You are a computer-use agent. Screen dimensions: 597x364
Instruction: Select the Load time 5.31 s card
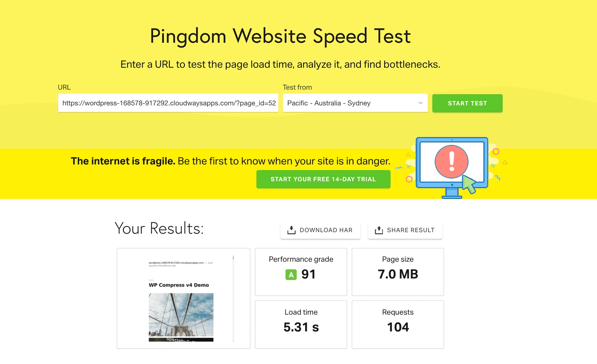pyautogui.click(x=301, y=324)
